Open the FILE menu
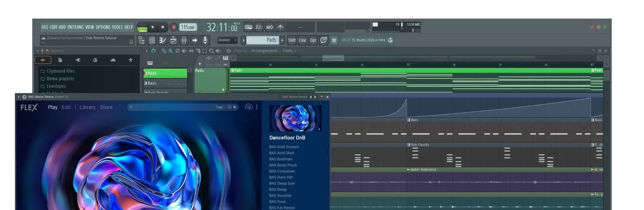Screen dimensions: 644x210 click(45, 27)
